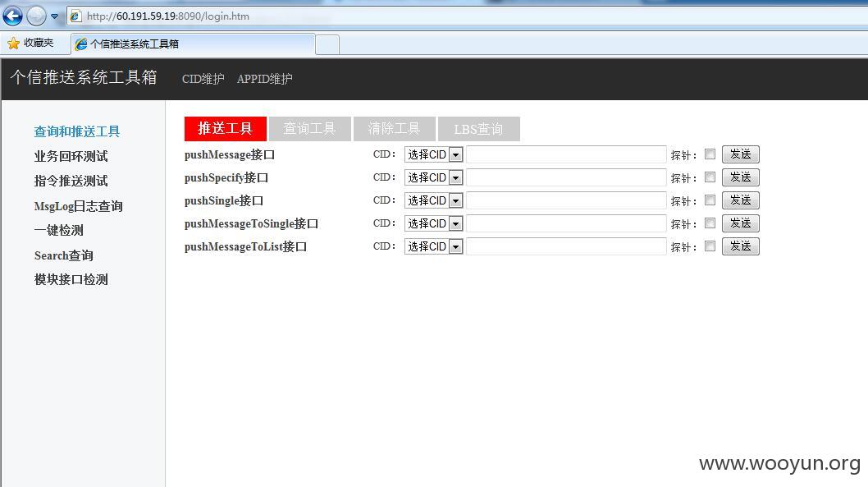
Task: Click the pushSingle接口 label text
Action: point(224,201)
